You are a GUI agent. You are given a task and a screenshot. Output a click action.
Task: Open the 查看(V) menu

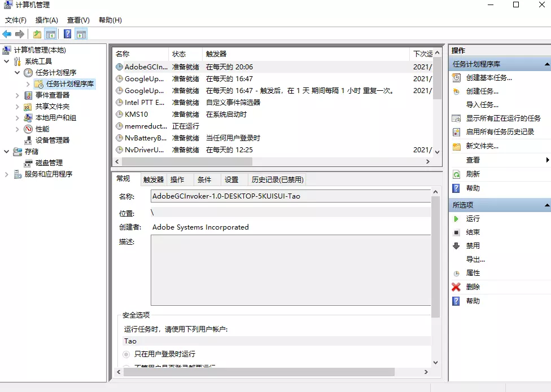78,20
